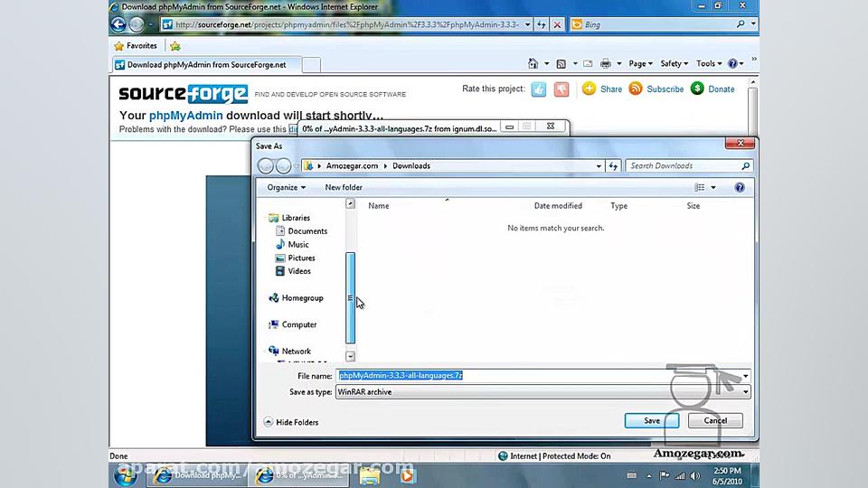
Task: Select the Download phpMyAdmin tab
Action: click(207, 65)
